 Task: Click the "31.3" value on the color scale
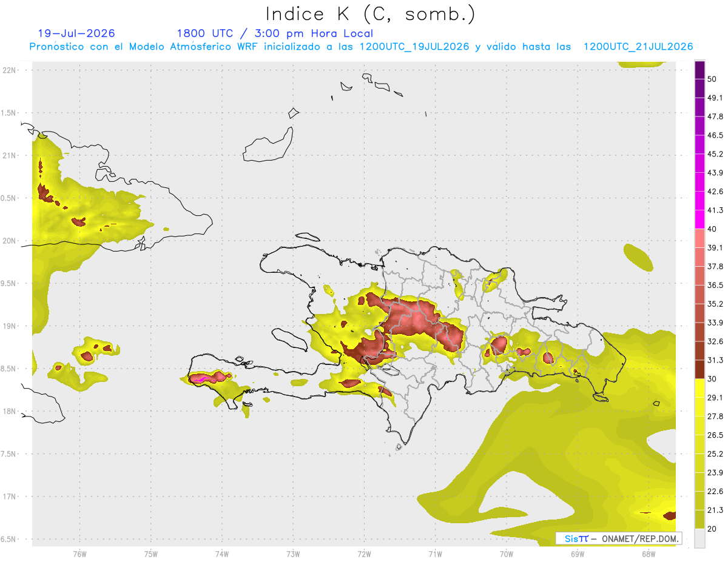(715, 360)
